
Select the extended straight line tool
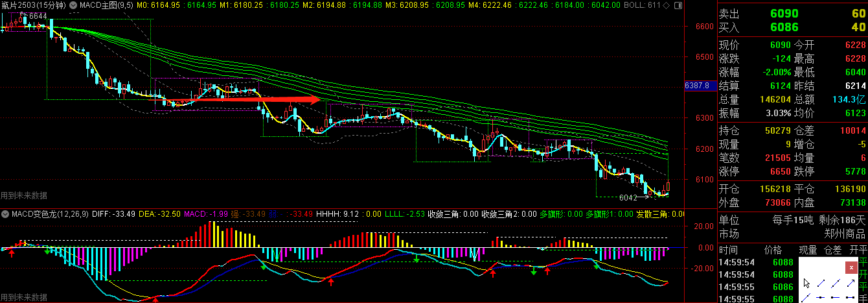coord(836,283)
